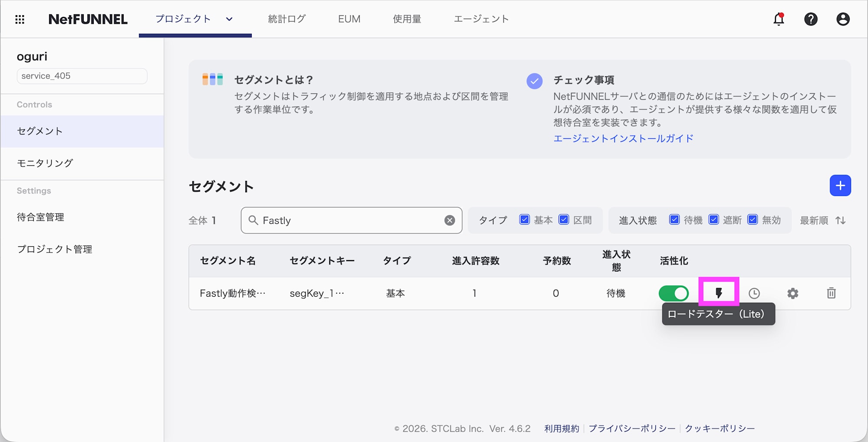The height and width of the screenshot is (442, 868).
Task: Switch to the 統計ログ tab
Action: click(286, 19)
